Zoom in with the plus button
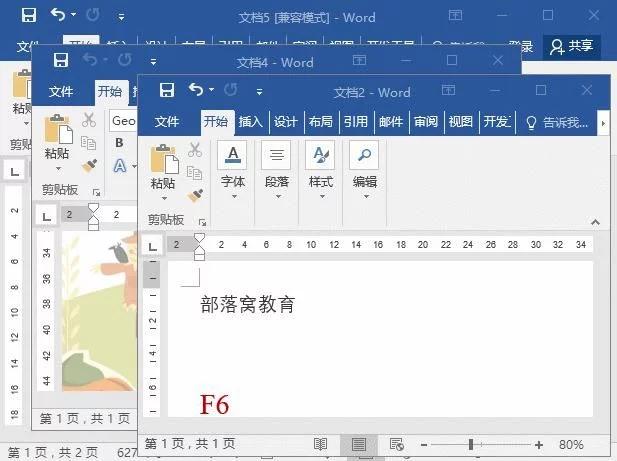 pyautogui.click(x=539, y=445)
